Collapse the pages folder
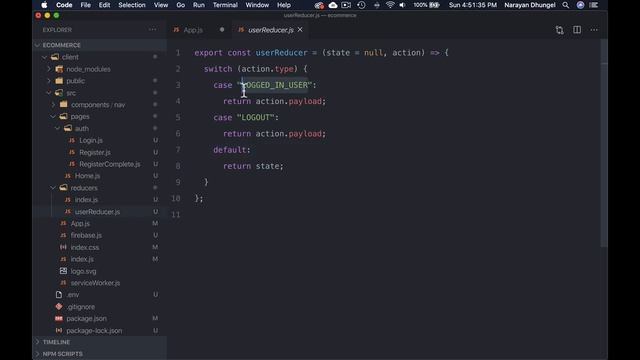The width and height of the screenshot is (640, 360). [x=53, y=116]
